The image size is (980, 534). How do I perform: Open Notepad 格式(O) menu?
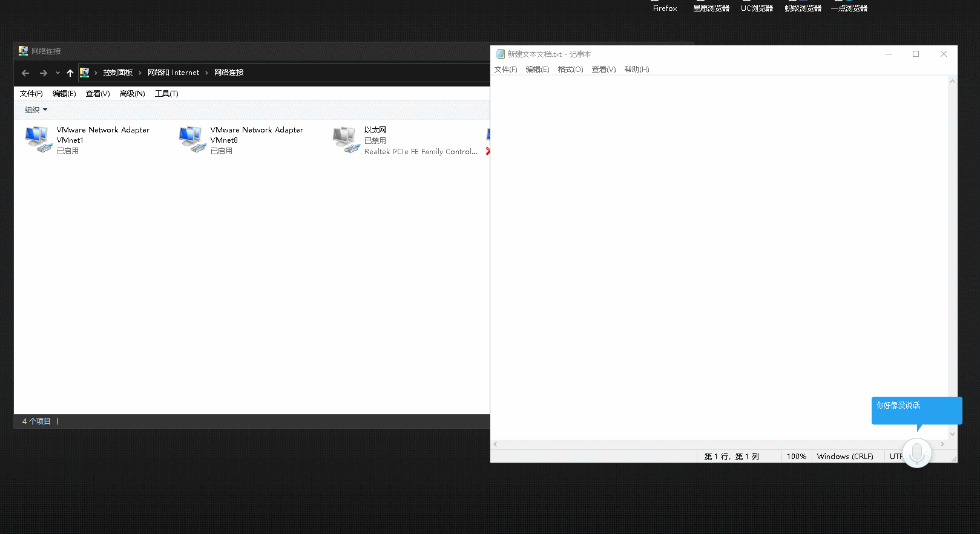570,70
